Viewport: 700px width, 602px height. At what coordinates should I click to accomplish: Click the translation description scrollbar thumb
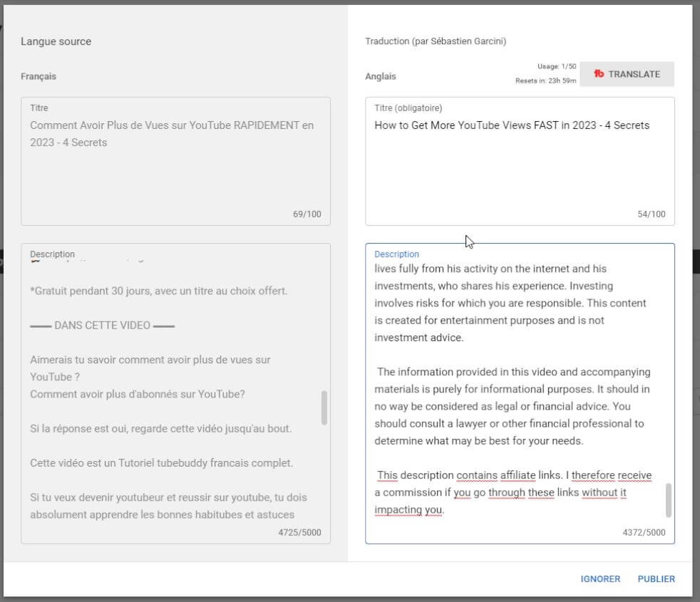pos(669,500)
